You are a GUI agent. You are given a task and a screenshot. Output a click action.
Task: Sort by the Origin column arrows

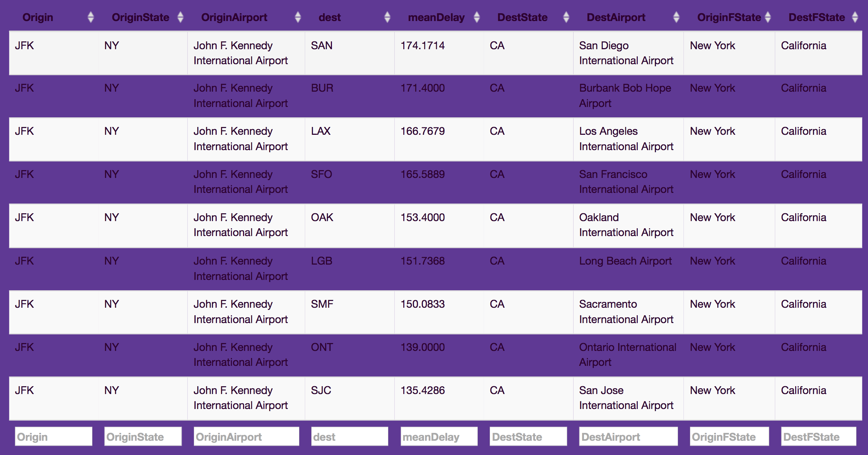91,17
